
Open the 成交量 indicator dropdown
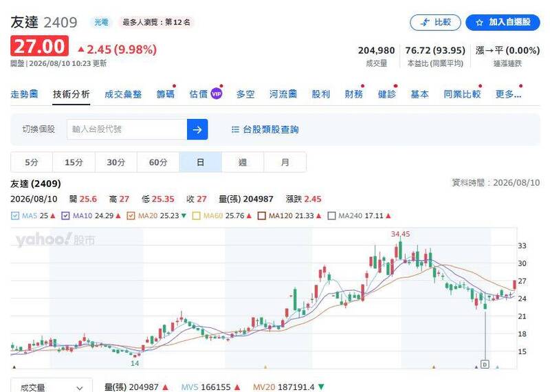[x=52, y=386]
